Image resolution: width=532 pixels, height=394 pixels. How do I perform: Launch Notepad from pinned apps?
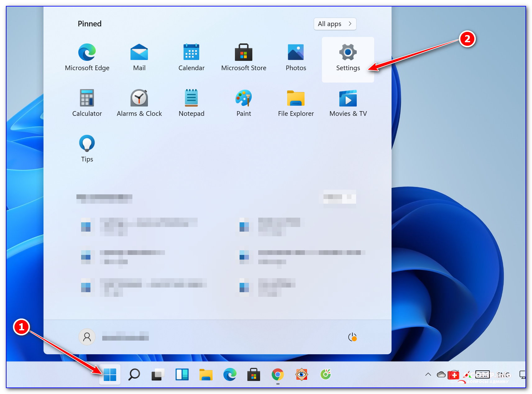[x=191, y=104]
